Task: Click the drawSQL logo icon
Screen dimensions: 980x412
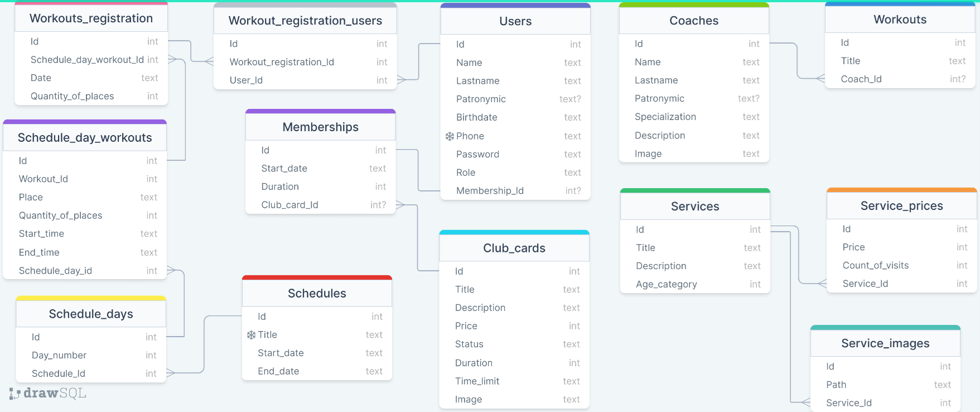Action: pos(15,394)
